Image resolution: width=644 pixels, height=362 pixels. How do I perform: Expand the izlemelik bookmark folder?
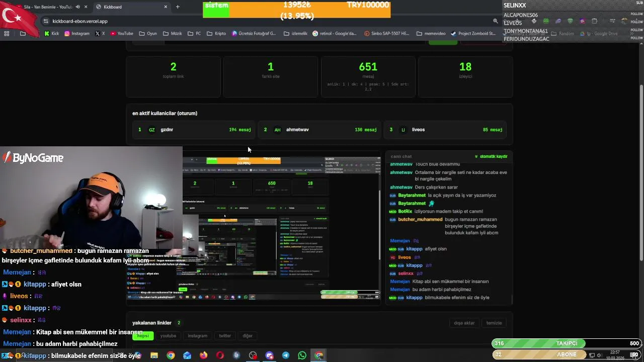click(x=295, y=34)
